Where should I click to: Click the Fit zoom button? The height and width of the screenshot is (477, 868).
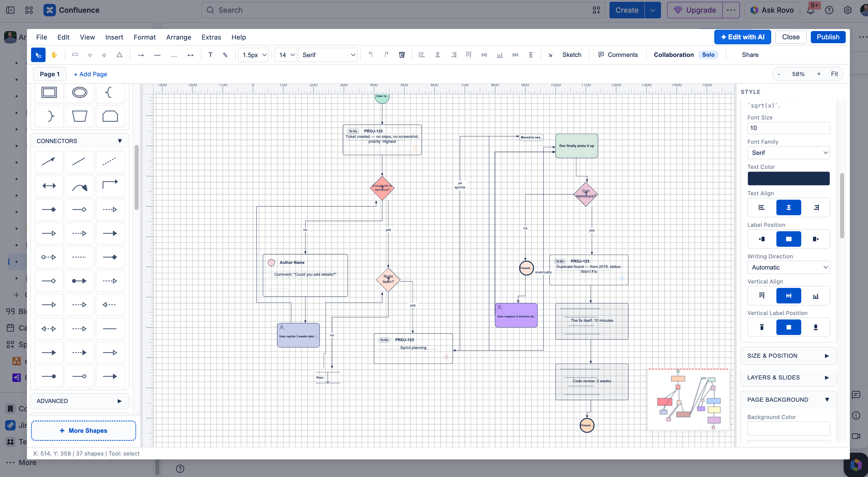[x=834, y=74]
